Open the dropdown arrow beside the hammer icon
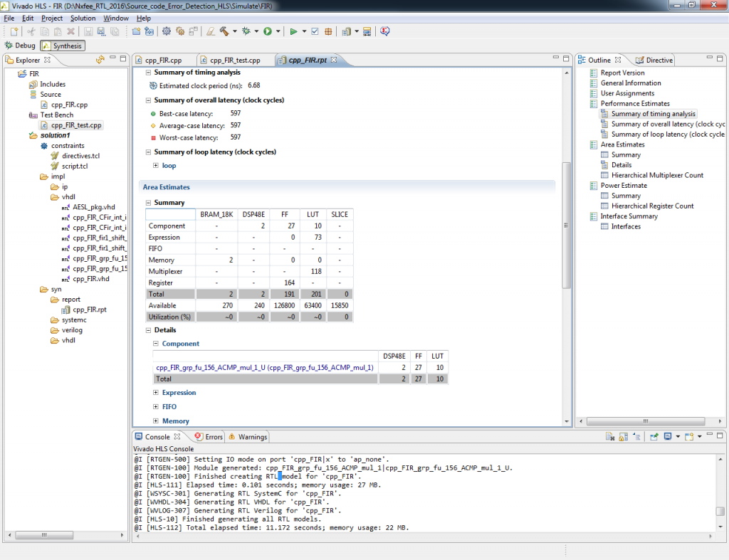Image resolution: width=729 pixels, height=560 pixels. point(234,31)
